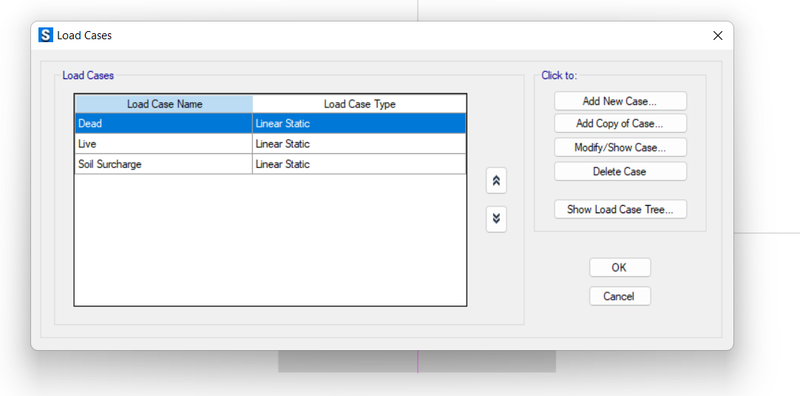This screenshot has width=800, height=396.
Task: Click Load Case Name column header
Action: [164, 104]
